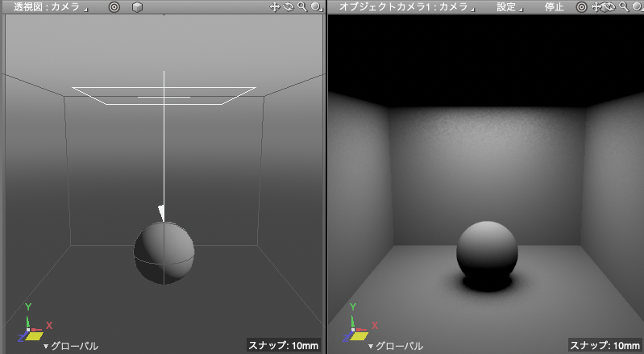Open the グローバル coordinate dropdown in object camera view

pyautogui.click(x=397, y=346)
